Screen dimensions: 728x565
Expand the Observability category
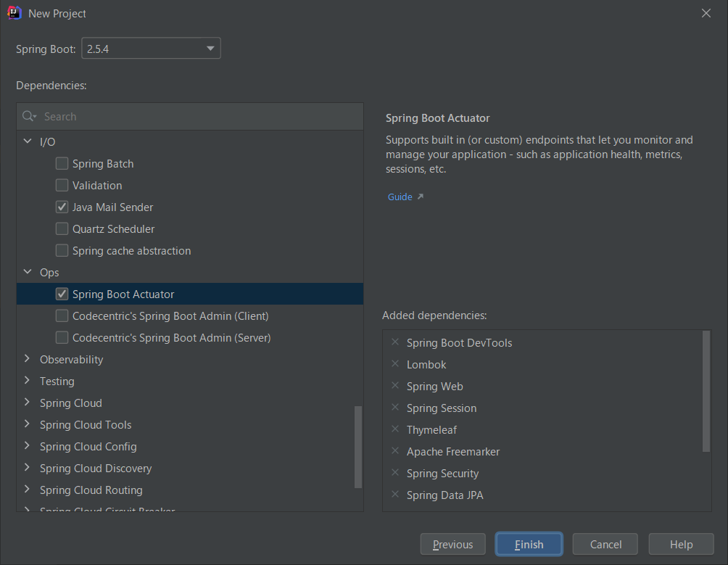click(27, 359)
